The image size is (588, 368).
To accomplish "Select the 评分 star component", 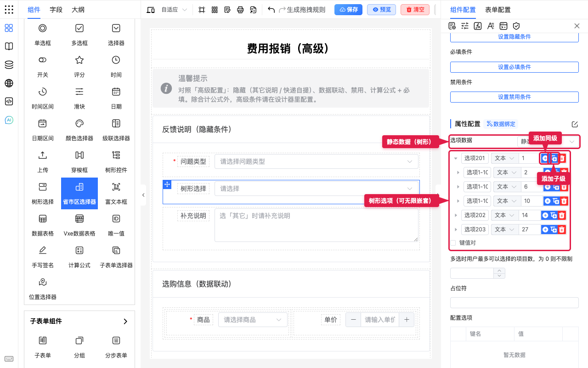I will pyautogui.click(x=79, y=66).
